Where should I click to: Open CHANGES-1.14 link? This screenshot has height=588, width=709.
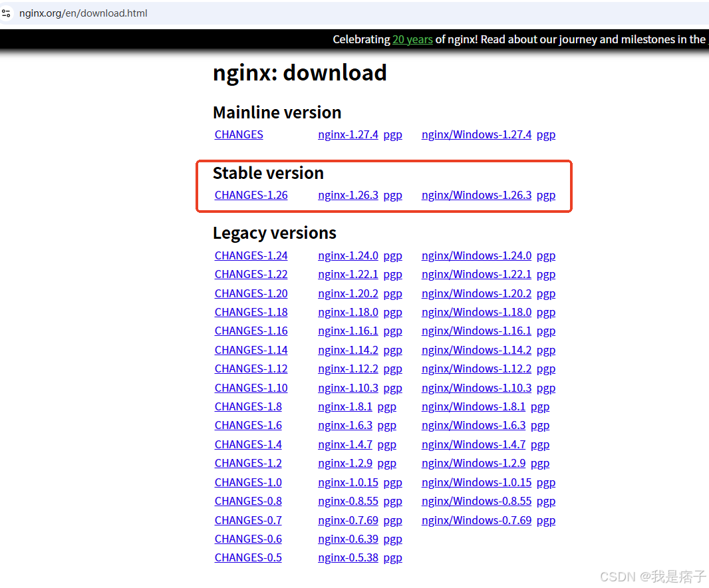click(251, 351)
